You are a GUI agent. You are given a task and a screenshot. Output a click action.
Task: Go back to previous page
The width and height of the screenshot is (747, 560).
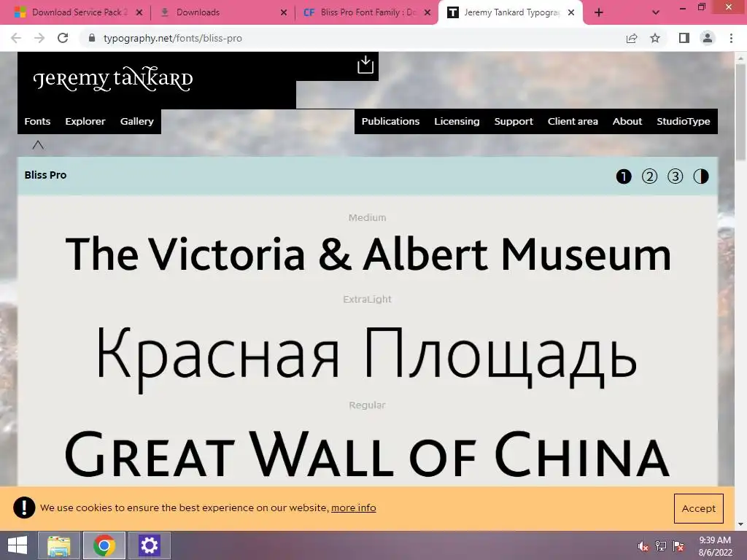tap(16, 38)
